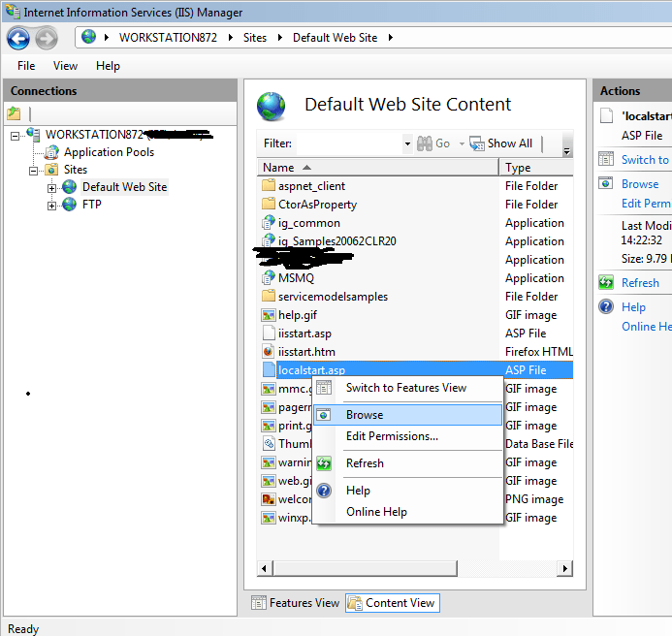Choose Help in the context menu
The width and height of the screenshot is (672, 636).
pos(407,491)
